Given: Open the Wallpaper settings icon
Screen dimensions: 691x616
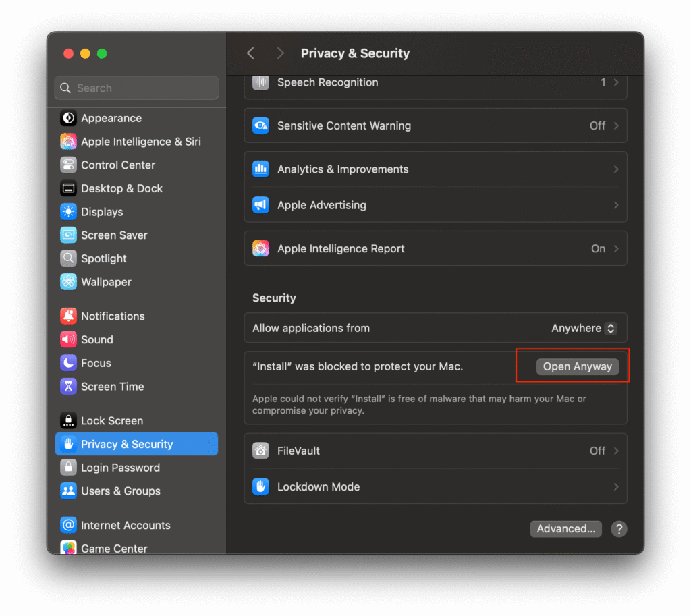Looking at the screenshot, I should 68,282.
